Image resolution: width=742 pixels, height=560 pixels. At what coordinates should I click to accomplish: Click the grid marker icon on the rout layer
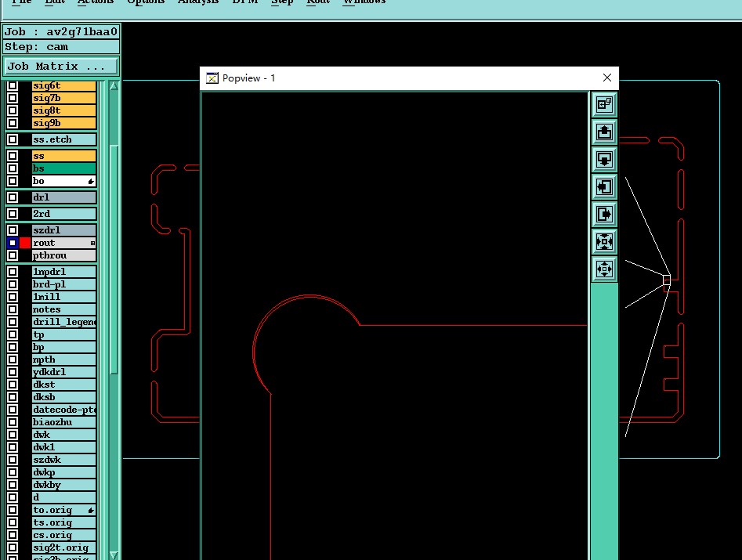pyautogui.click(x=92, y=243)
